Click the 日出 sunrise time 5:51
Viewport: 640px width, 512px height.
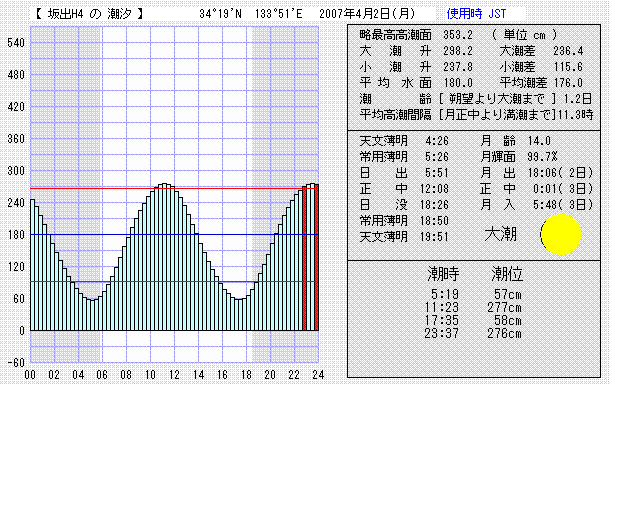437,173
